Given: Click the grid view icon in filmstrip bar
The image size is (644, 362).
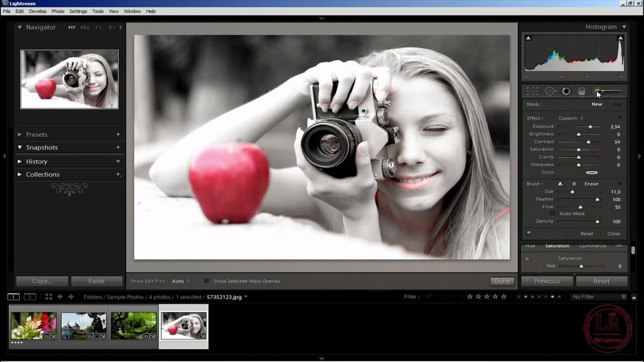Looking at the screenshot, I should [49, 297].
